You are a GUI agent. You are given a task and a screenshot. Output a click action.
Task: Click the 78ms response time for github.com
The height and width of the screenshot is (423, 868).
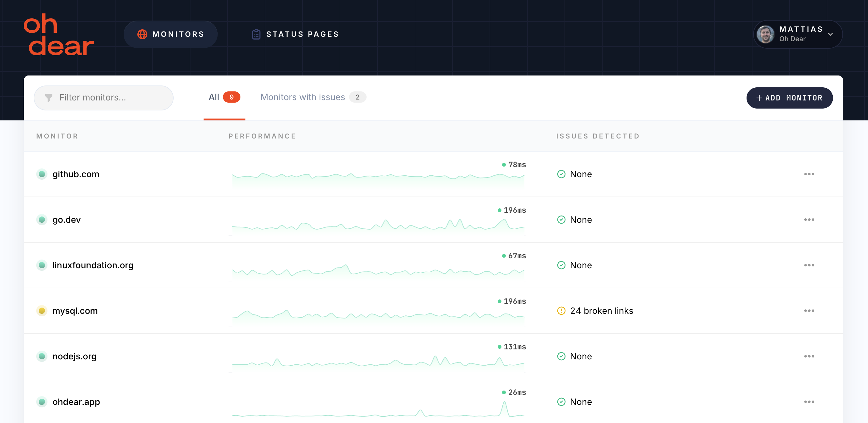(x=517, y=165)
